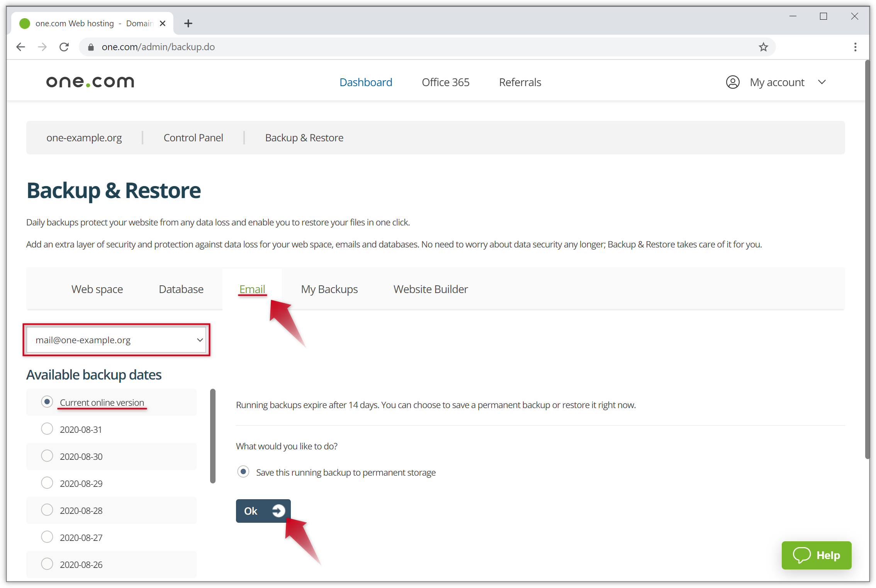Reload the page with refresh icon

[64, 47]
